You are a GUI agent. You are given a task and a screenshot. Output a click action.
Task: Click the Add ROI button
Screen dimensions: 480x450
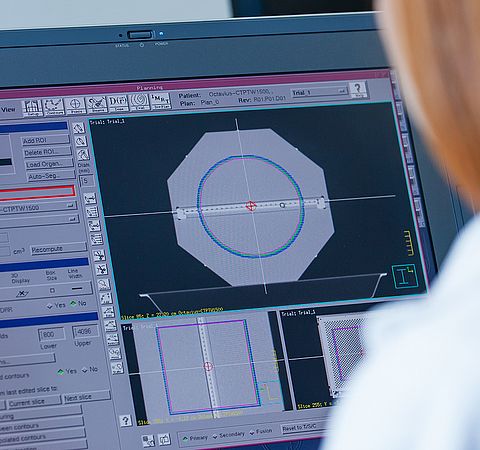point(45,140)
